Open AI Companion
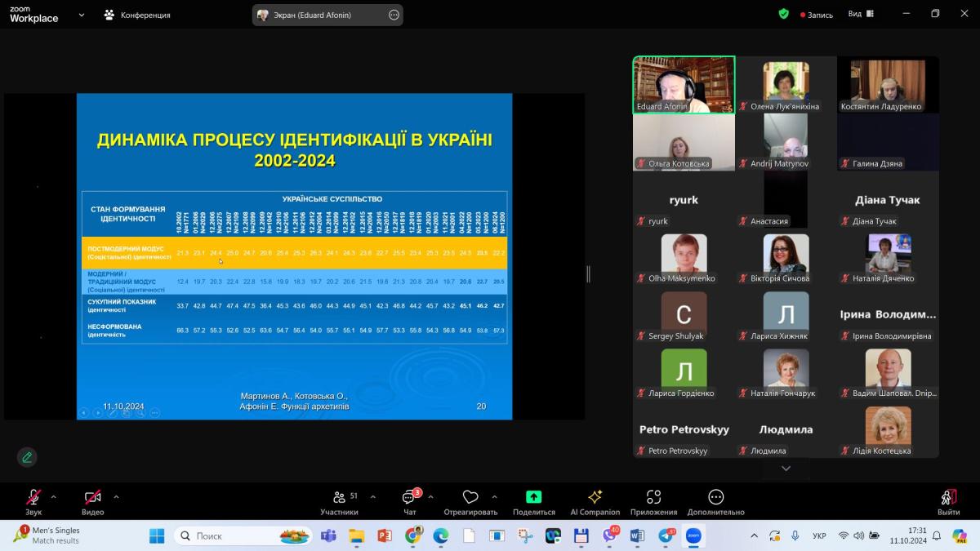Viewport: 980px width, 551px height. click(595, 502)
